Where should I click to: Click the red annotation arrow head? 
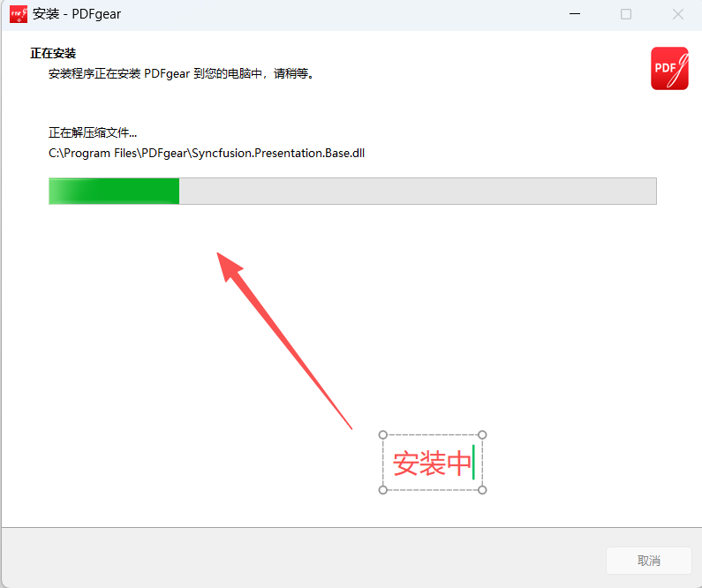click(x=229, y=267)
